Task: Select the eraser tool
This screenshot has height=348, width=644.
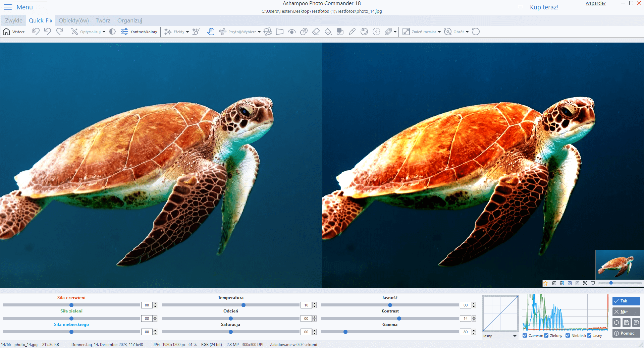Action: [x=316, y=32]
